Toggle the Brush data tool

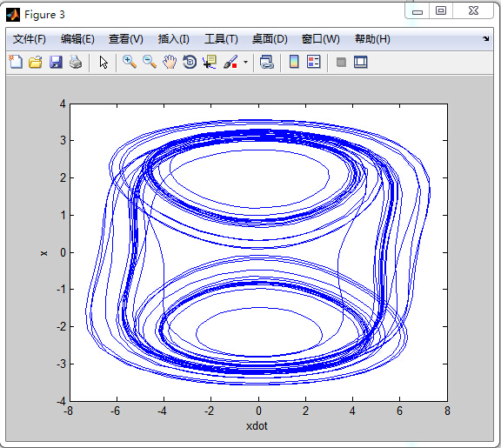(230, 62)
